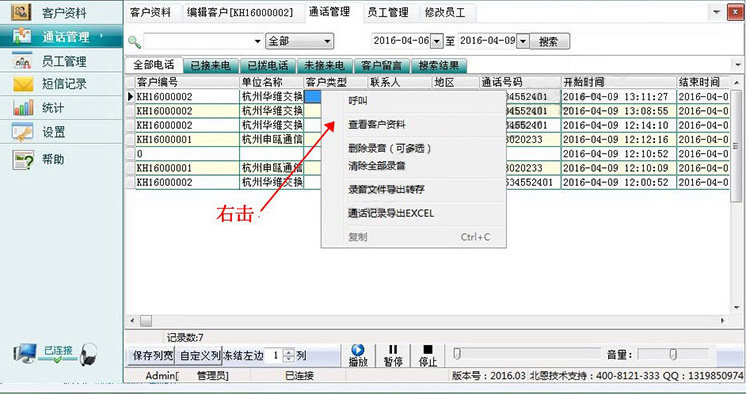Open 短信记录 envelope icon
Screen dimensions: 750x394
pos(23,84)
